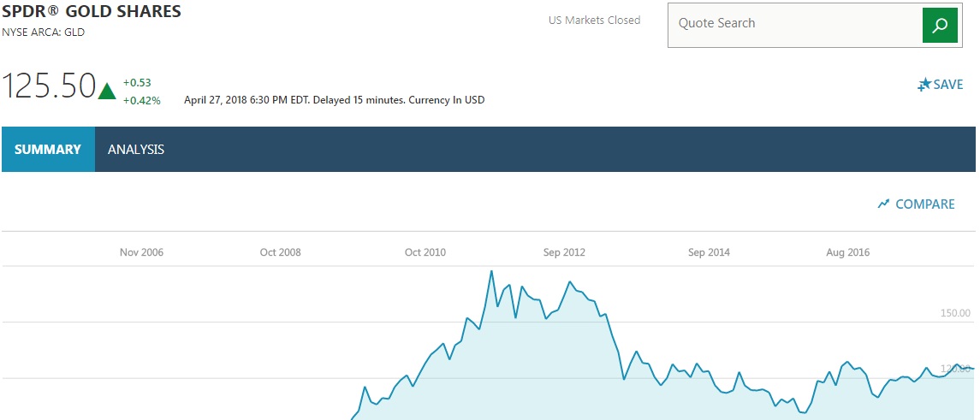Click the +0.42% percent change

coord(141,100)
